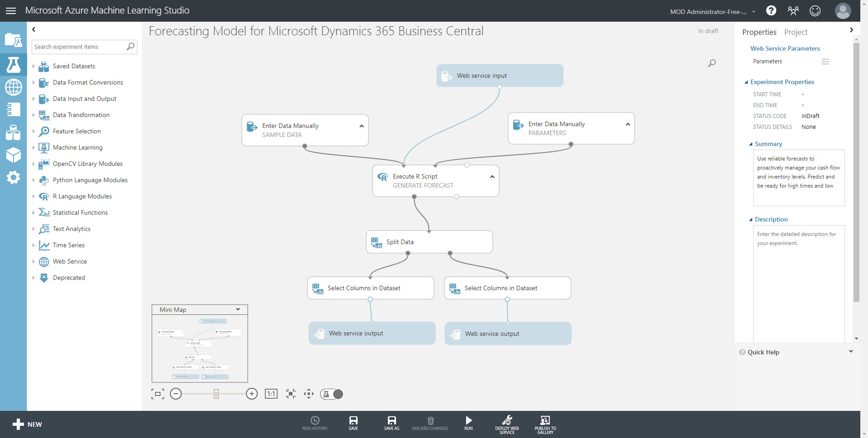Viewport: 868px width, 438px height.
Task: Expand the Data Transformation category
Action: 33,115
